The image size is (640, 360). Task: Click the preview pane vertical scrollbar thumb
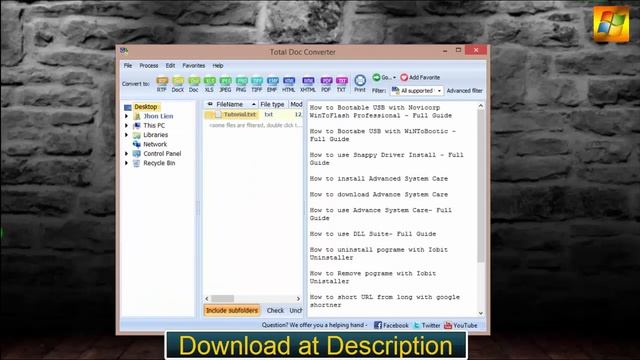pos(481,186)
